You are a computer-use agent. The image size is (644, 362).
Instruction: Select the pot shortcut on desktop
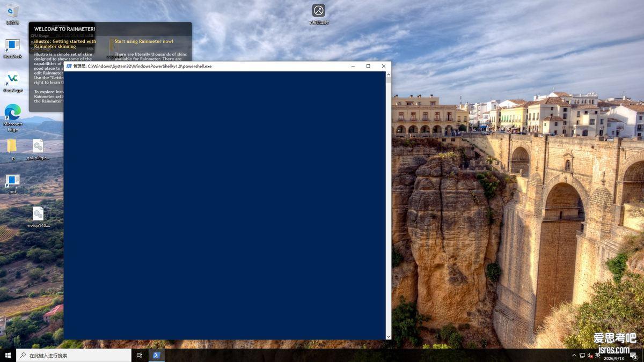12,183
